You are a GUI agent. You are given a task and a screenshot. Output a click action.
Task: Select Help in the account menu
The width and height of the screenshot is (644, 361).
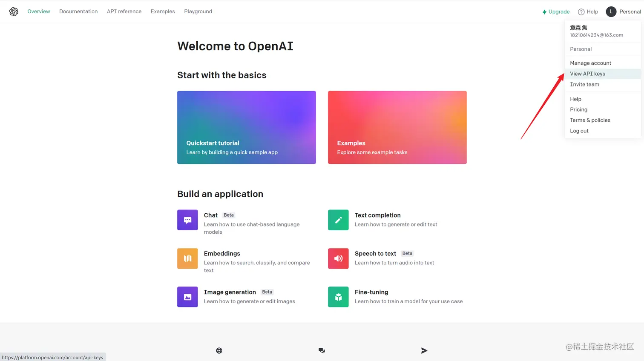click(602, 99)
